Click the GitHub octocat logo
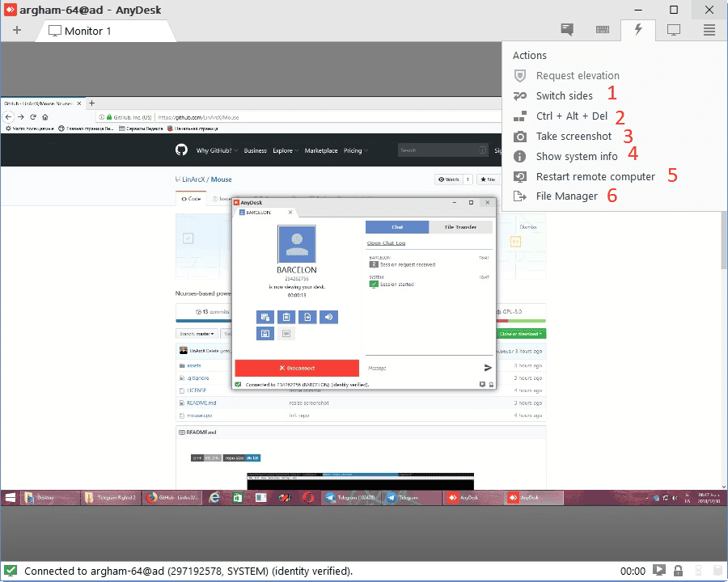 point(181,150)
